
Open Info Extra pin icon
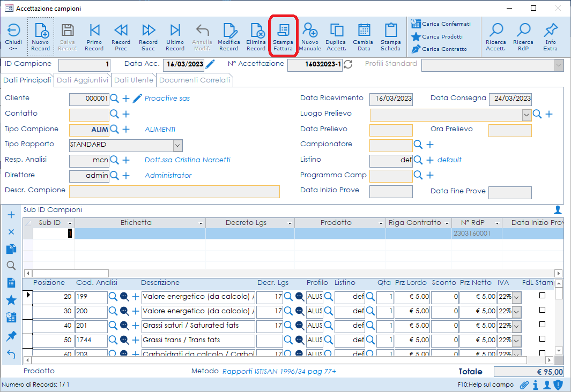point(551,37)
